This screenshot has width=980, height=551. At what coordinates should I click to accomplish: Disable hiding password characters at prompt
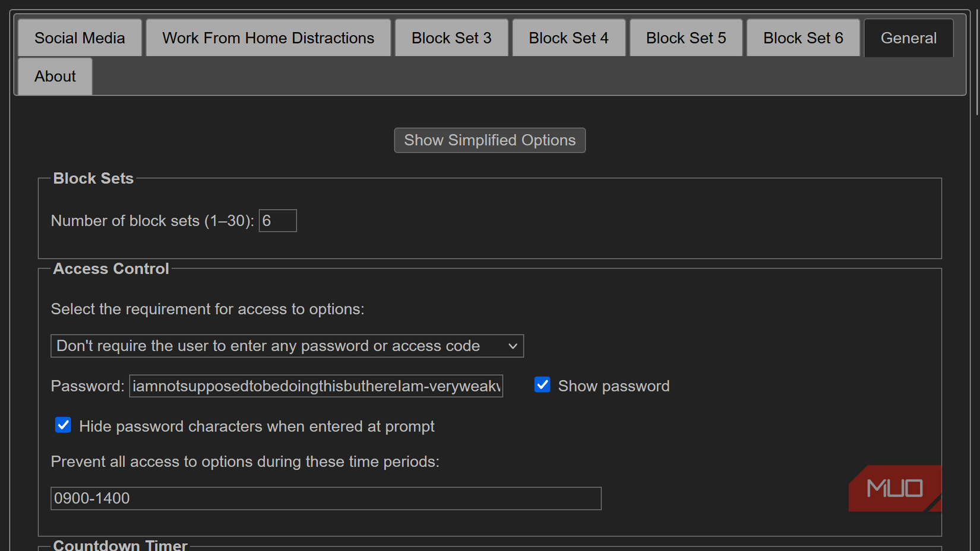pyautogui.click(x=63, y=425)
